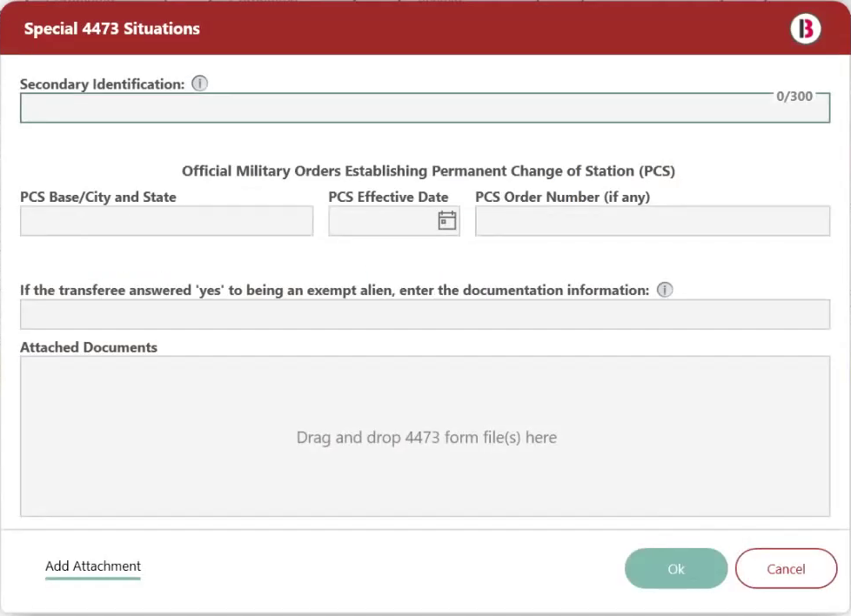Click the PCS Base/City and State label
Image resolution: width=851 pixels, height=616 pixels.
point(98,197)
